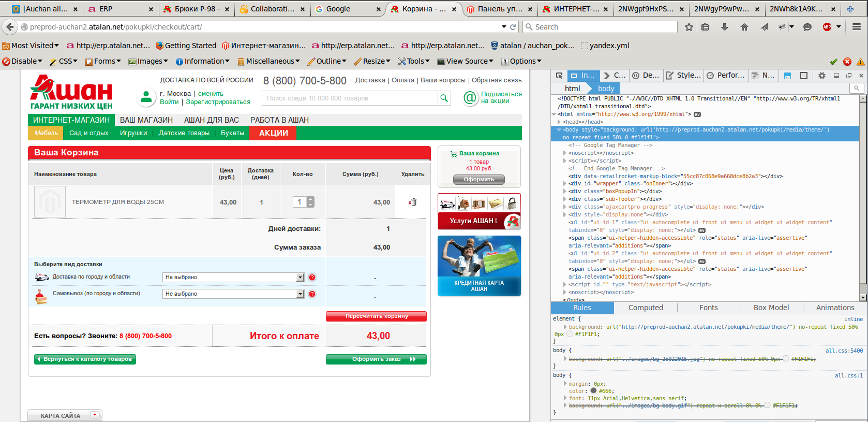Click the Зарегистрироваться link
Screen dimensions: 868x422
tap(218, 102)
